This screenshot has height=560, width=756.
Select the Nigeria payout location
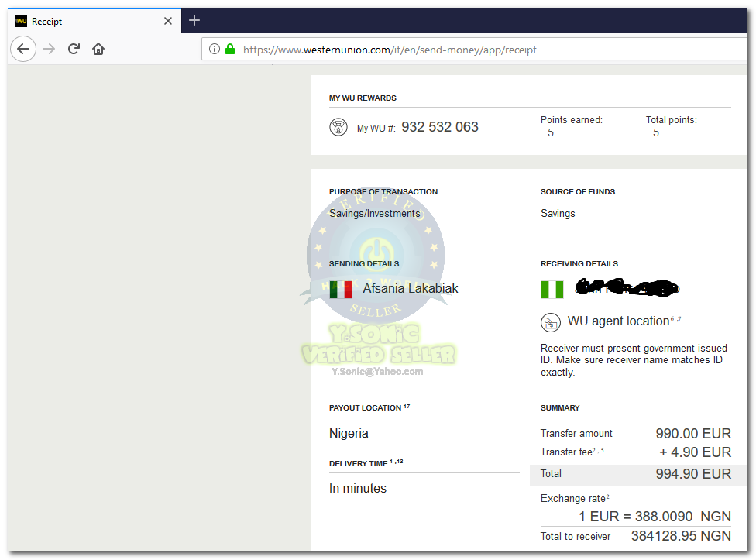coord(349,433)
